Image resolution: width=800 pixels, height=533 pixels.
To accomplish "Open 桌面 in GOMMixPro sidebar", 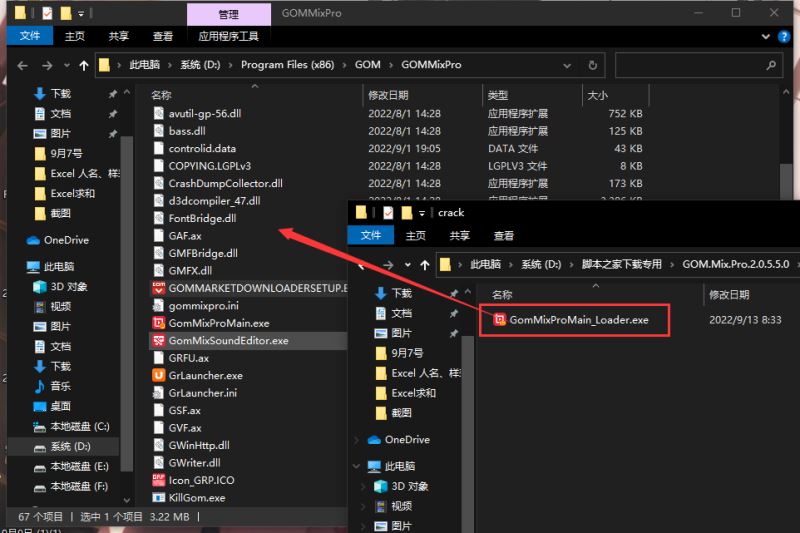I will click(x=52, y=406).
